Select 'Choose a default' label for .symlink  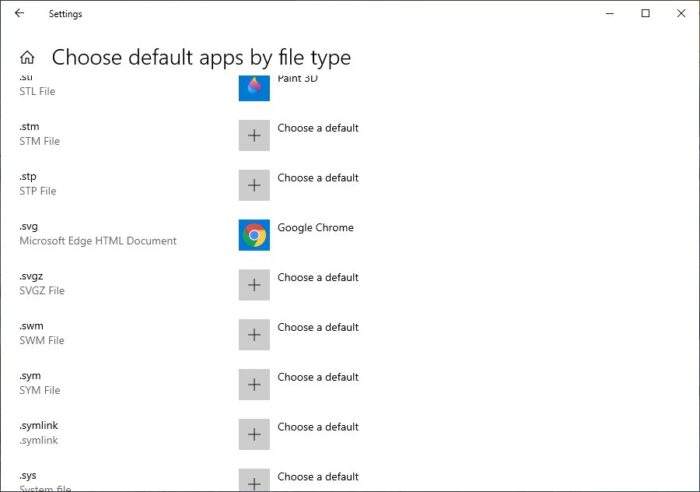click(318, 427)
